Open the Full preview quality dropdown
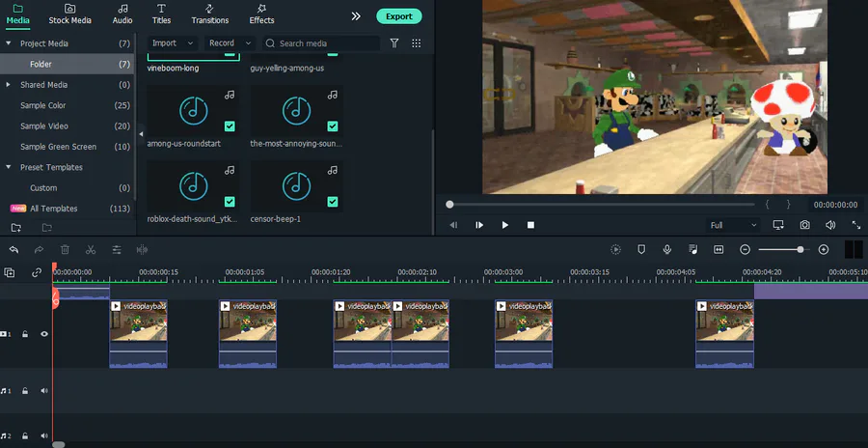Viewport: 868px width, 448px height. (x=734, y=225)
